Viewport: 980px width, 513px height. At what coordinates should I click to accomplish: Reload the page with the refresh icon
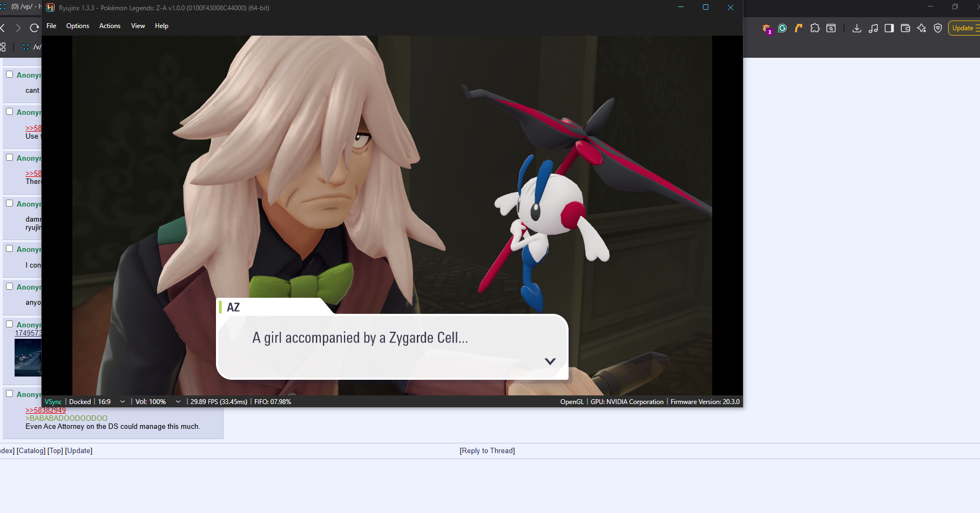click(35, 28)
